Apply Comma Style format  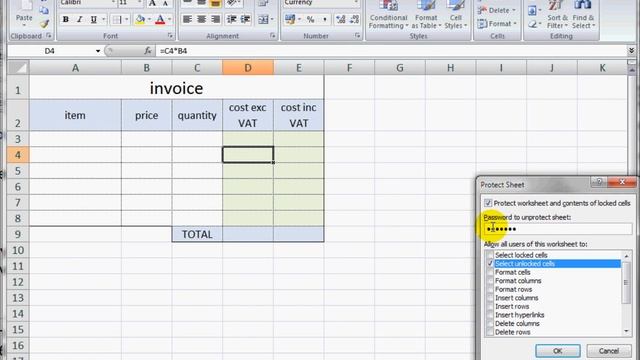pyautogui.click(x=324, y=19)
